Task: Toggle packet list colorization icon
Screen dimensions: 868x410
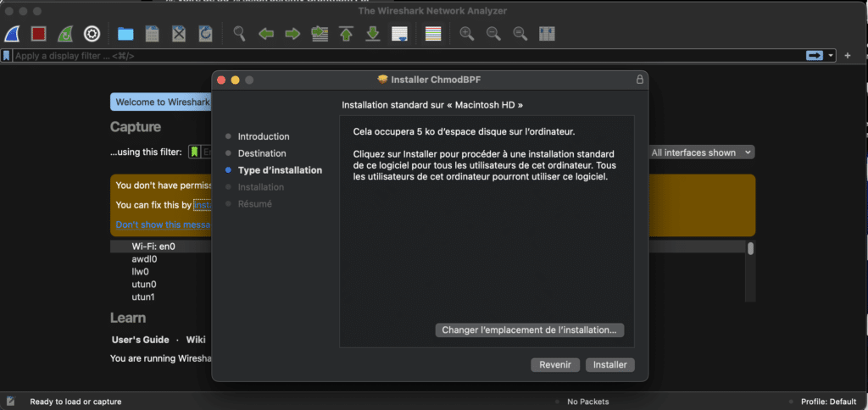Action: pos(433,34)
